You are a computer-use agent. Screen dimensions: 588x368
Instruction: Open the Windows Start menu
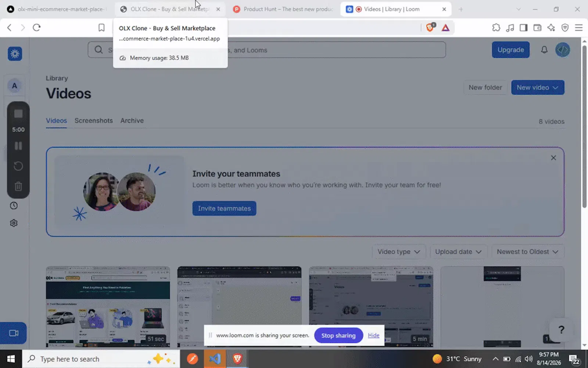[11, 359]
